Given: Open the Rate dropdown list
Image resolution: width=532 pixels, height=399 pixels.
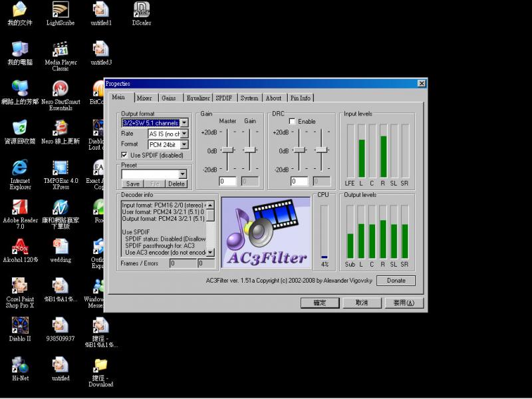Looking at the screenshot, I should [x=184, y=134].
